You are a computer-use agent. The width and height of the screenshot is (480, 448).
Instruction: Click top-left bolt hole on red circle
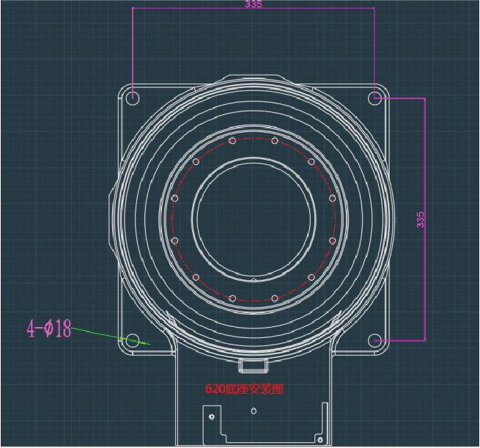[x=232, y=140]
